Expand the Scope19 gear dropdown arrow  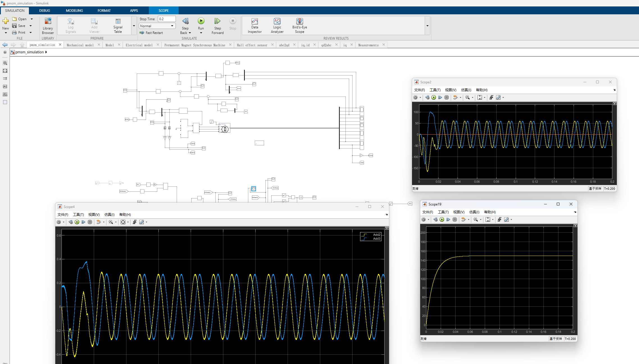pos(428,220)
